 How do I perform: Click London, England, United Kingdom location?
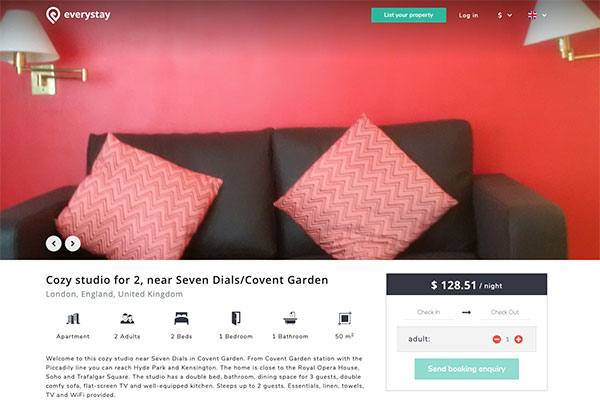click(114, 294)
